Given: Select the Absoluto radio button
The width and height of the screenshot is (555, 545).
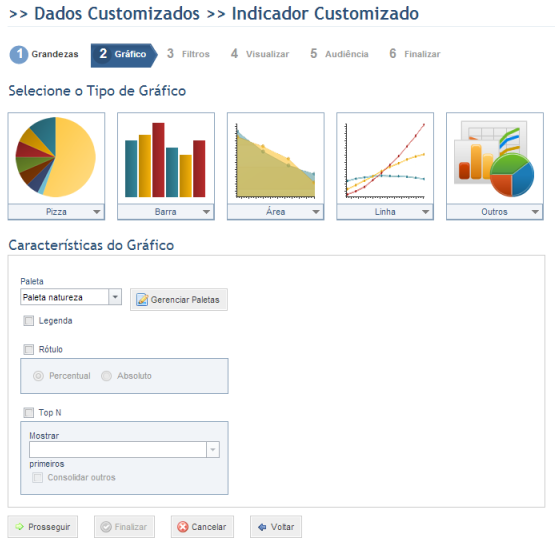Looking at the screenshot, I should tap(107, 375).
